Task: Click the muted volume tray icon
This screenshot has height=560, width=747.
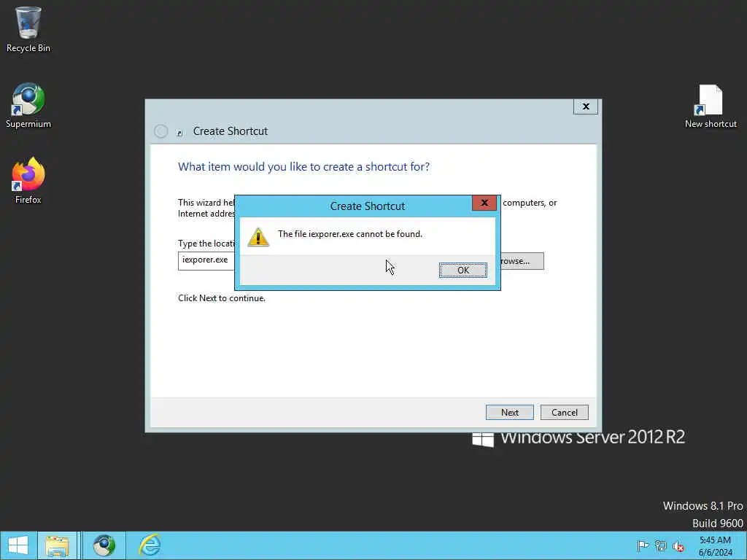Action: click(678, 546)
